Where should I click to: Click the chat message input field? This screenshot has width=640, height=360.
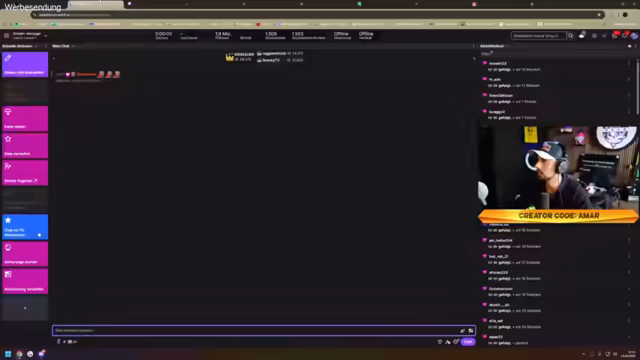click(264, 330)
